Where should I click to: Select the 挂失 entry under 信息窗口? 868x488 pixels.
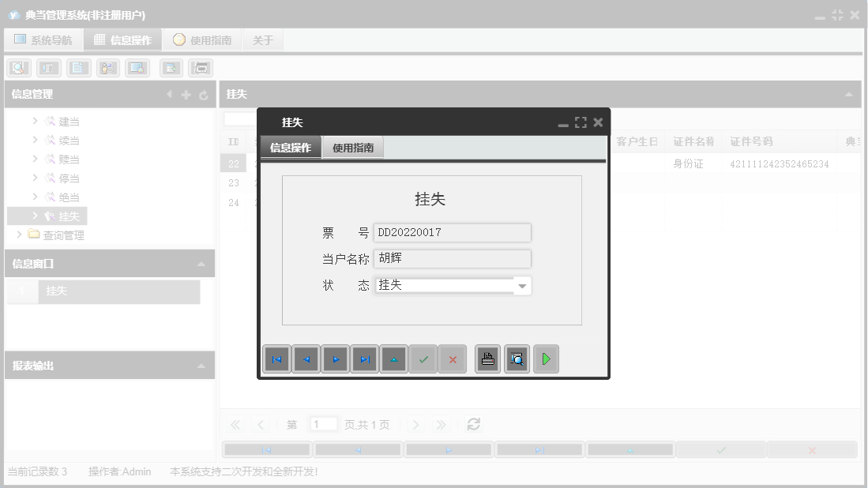[x=118, y=291]
